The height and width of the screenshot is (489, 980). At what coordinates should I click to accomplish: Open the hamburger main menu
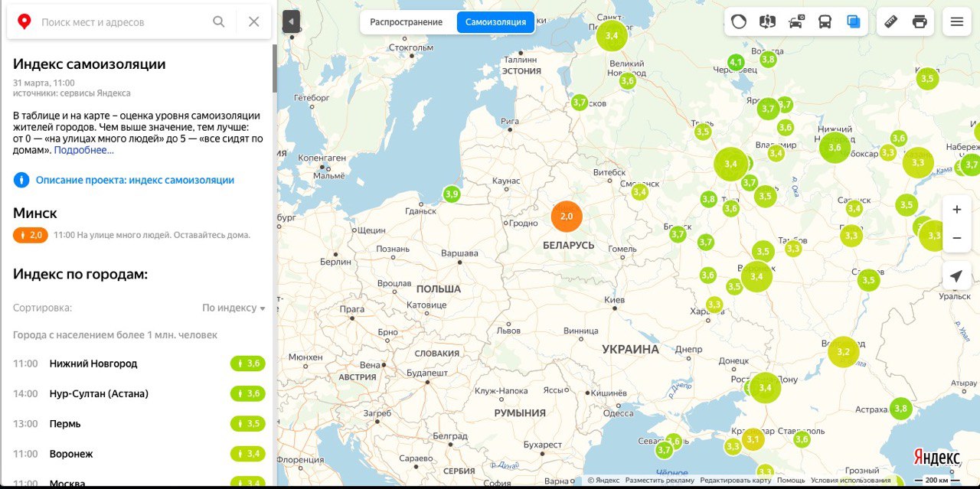coord(956,21)
